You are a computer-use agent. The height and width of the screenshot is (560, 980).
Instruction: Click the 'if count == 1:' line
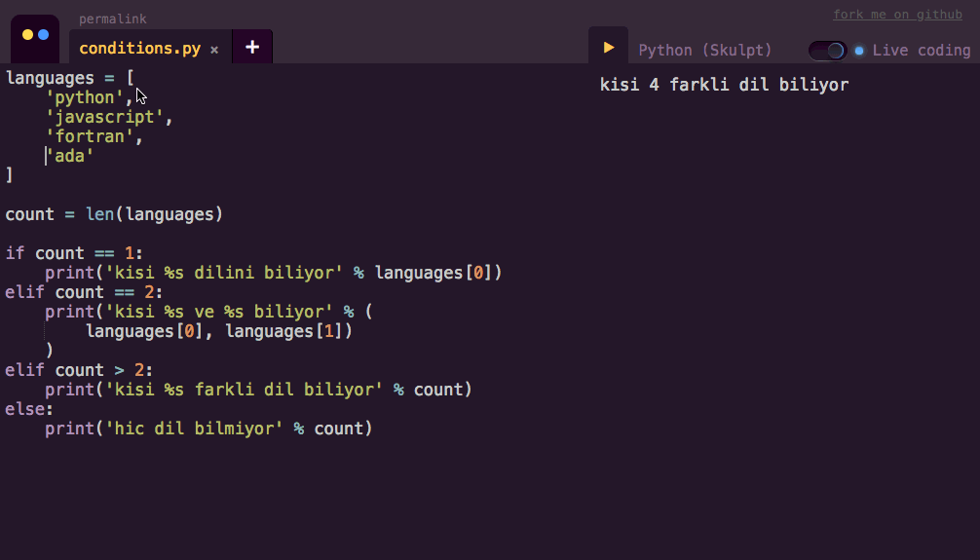pos(74,253)
